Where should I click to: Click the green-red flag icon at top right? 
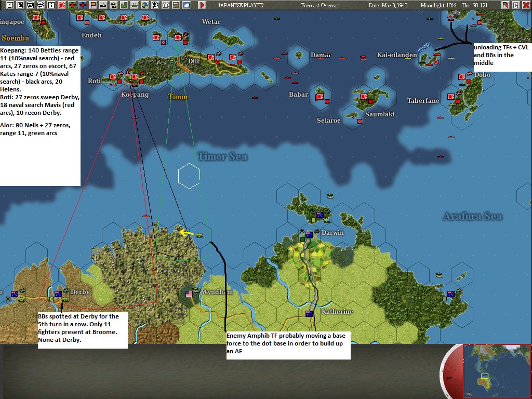(x=506, y=5)
